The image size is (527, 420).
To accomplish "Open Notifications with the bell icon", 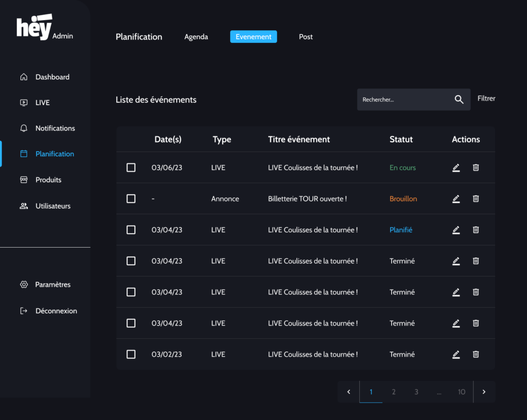I will click(x=24, y=128).
